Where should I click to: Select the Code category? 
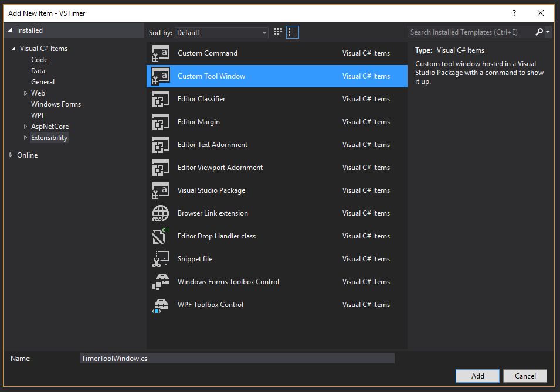pos(39,60)
